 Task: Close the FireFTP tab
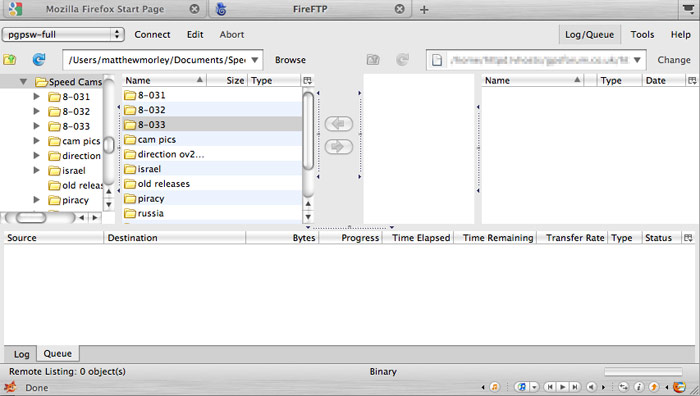point(400,9)
